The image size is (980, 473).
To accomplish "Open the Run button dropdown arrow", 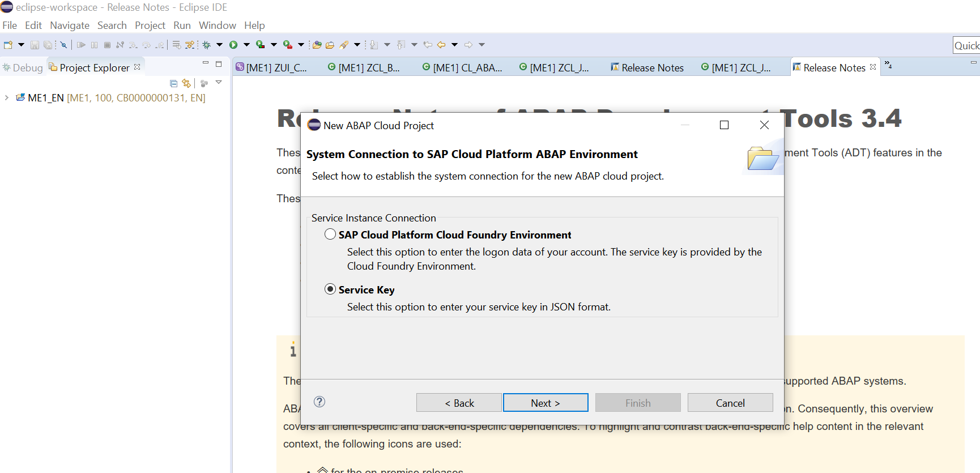I will click(x=246, y=45).
